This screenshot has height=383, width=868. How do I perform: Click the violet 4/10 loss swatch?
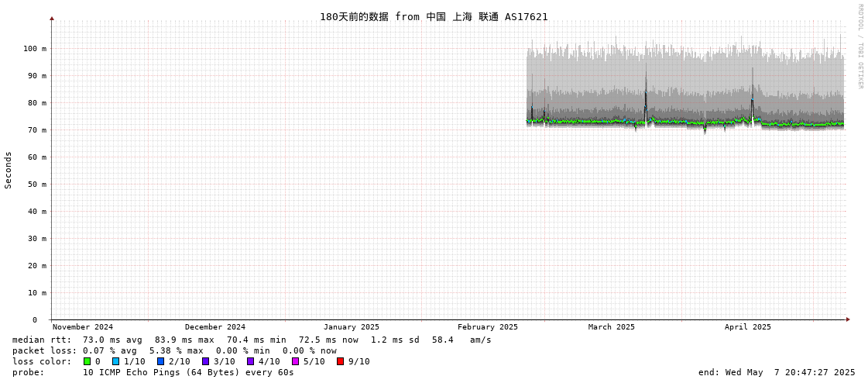[x=250, y=361]
